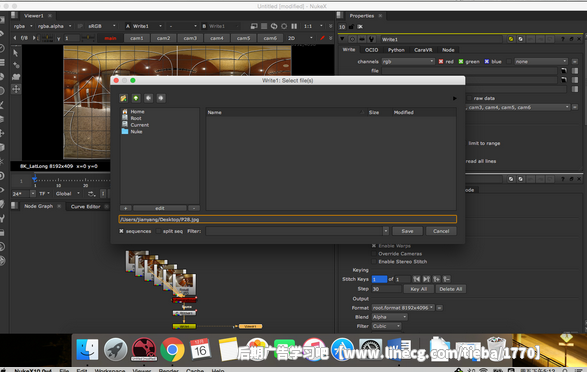587x372 pixels.
Task: Click the file browse folder icon in Write1
Action: pyautogui.click(x=564, y=70)
